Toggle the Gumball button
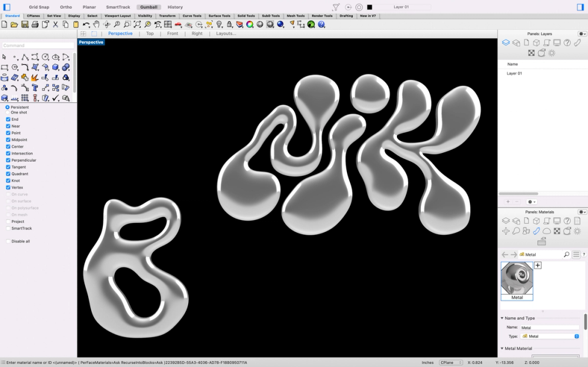Viewport: 588px width, 367px height. pos(149,7)
